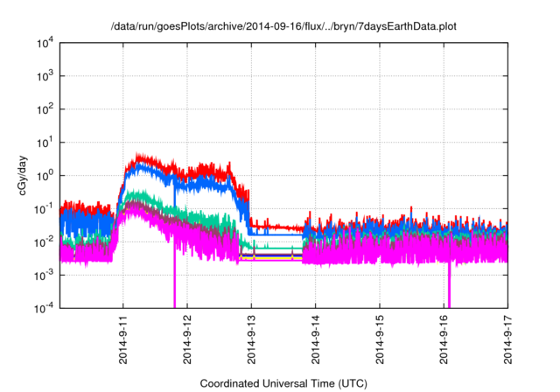Viewport: 560px width, 392px height.
Task: Click the 10^2 y-axis tick label
Action: (x=45, y=109)
